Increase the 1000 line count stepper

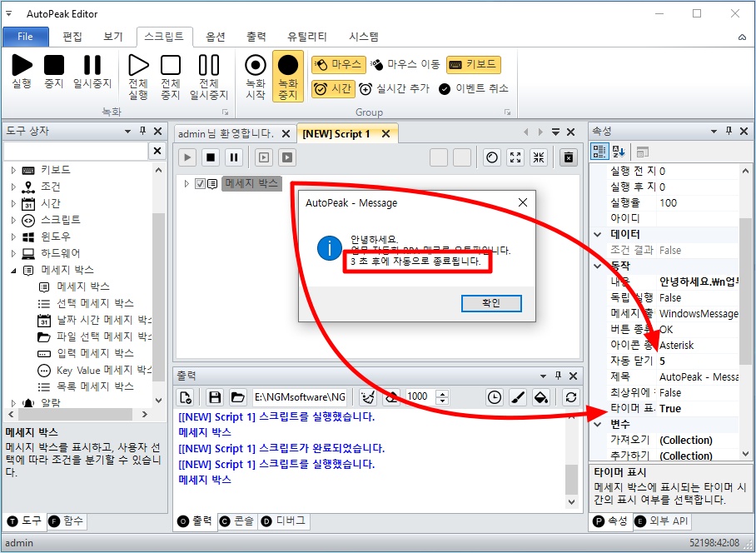(x=442, y=393)
